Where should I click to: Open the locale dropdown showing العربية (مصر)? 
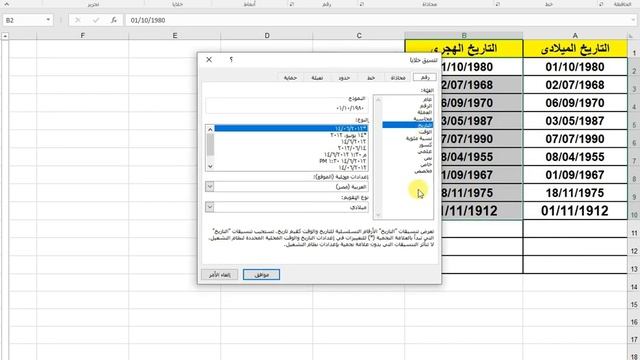click(209, 187)
